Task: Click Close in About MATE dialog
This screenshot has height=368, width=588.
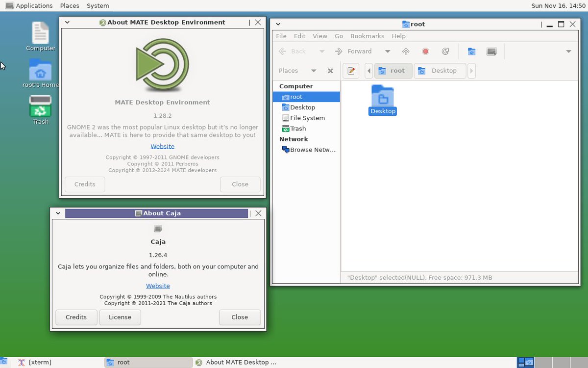Action: pyautogui.click(x=240, y=184)
